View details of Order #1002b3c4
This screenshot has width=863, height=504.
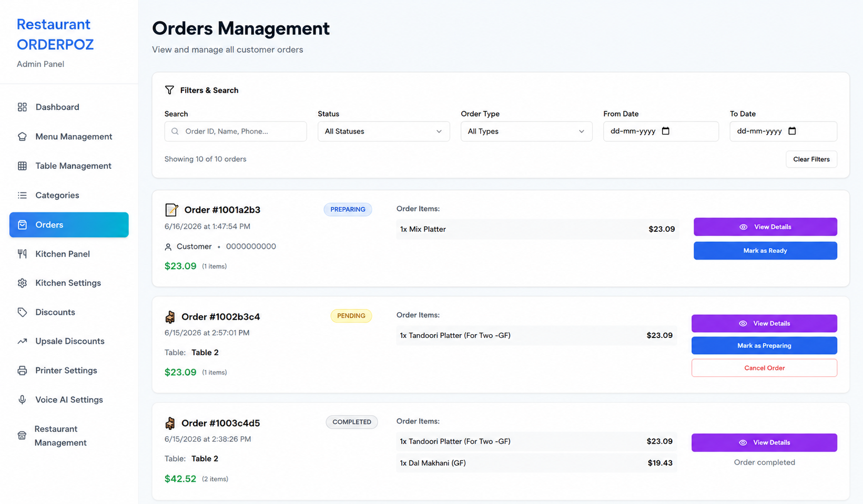(x=764, y=324)
